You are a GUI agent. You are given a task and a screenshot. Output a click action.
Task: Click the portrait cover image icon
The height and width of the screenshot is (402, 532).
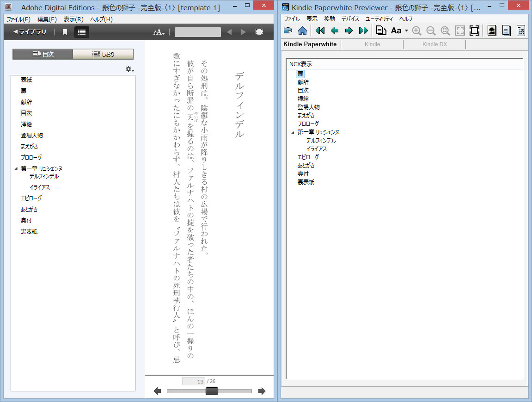[x=492, y=31]
